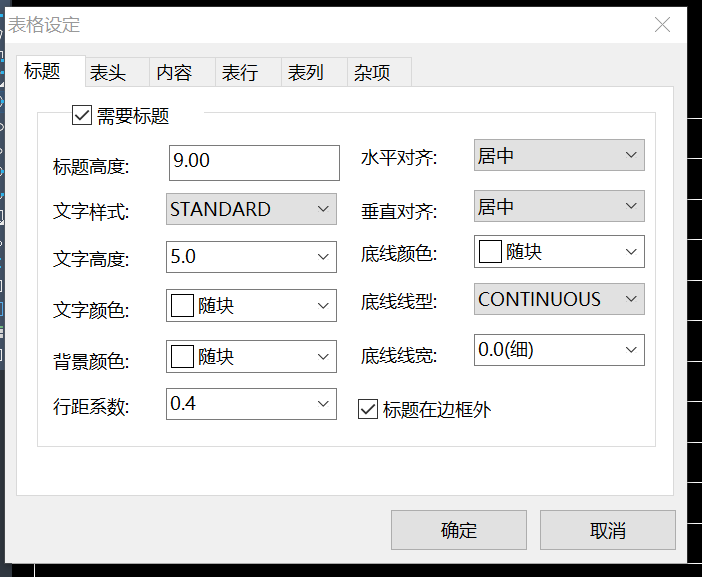The height and width of the screenshot is (577, 702).
Task: Toggle the 标题在边框外 checkbox
Action: click(x=368, y=409)
